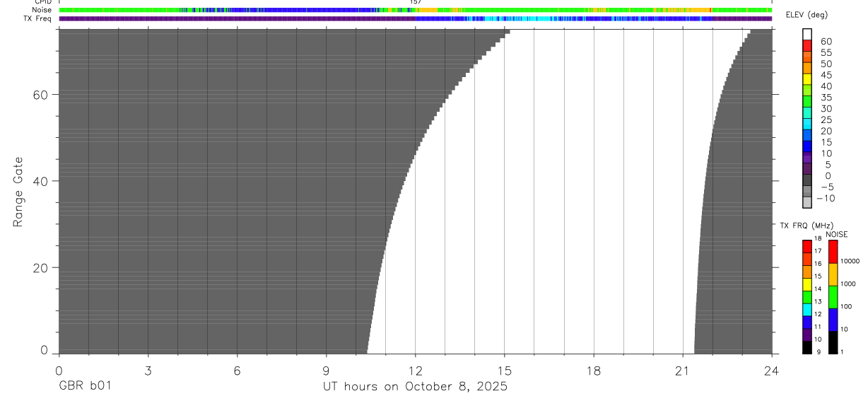Select the green 13–14 MHz TX FRQ swatch
The image size is (868, 401).
pos(807,298)
